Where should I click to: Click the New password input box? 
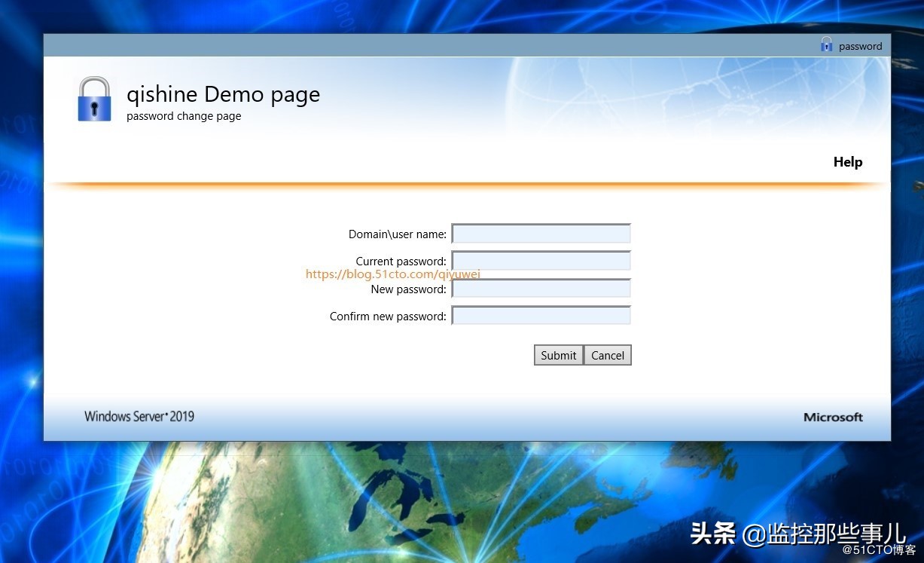pos(540,288)
